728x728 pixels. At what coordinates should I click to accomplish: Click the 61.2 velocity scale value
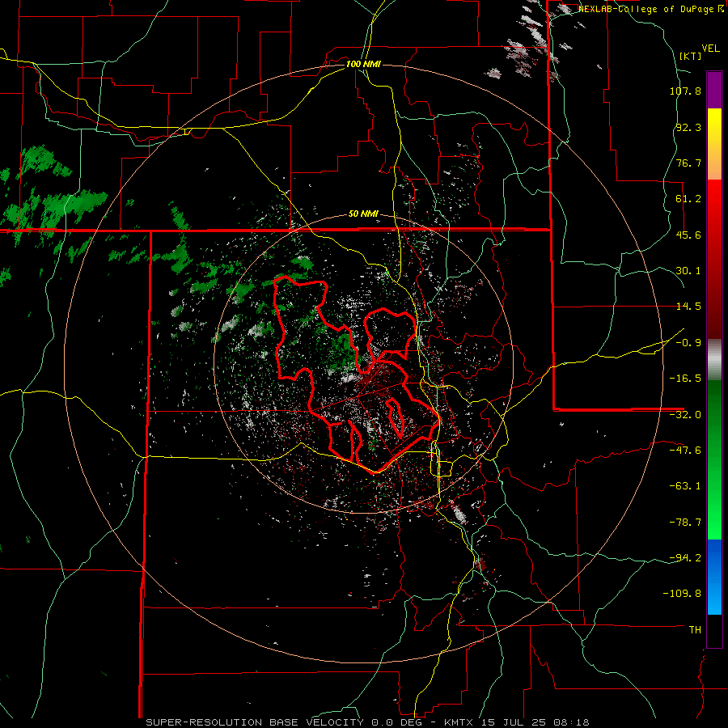[x=688, y=199]
